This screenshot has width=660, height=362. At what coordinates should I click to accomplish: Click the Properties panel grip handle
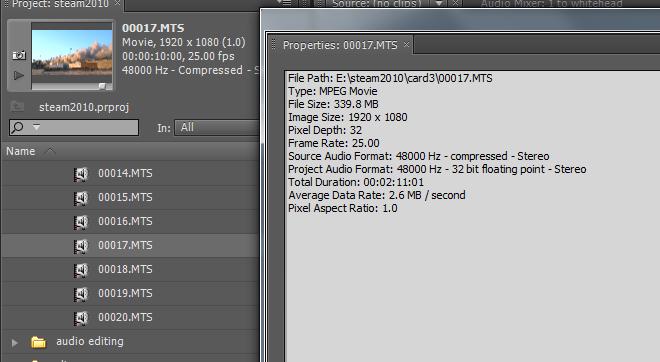point(274,44)
